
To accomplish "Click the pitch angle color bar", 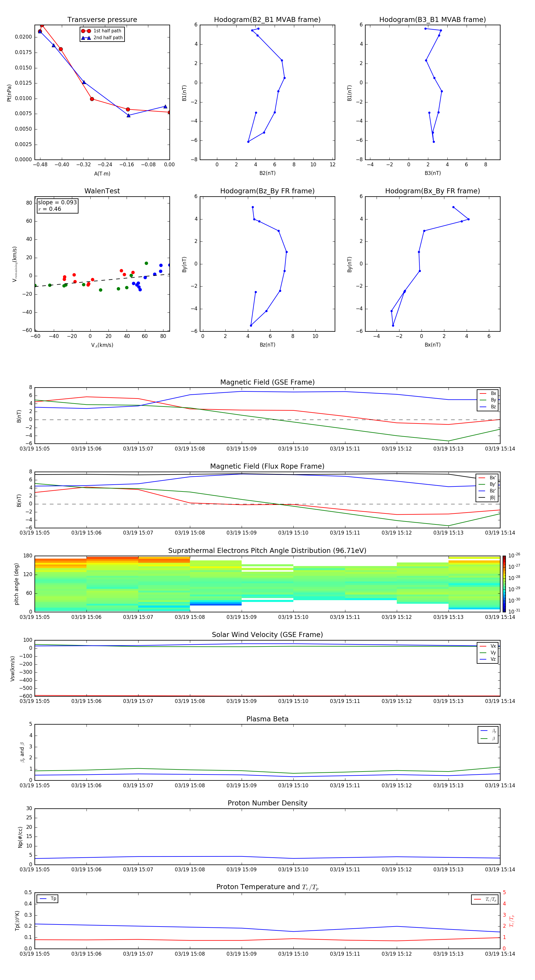I will 504,584.
